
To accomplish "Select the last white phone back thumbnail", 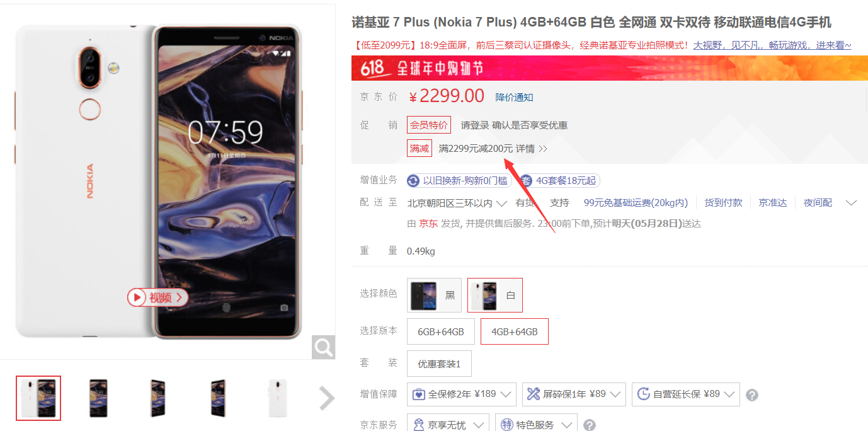I will coord(278,398).
